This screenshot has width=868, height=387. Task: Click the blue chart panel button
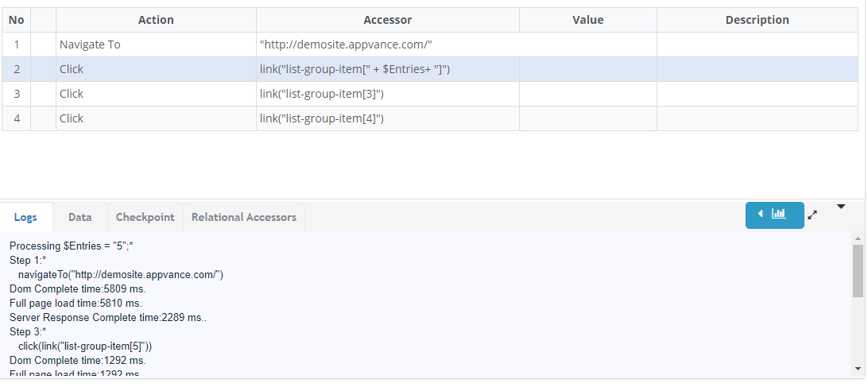pyautogui.click(x=774, y=215)
